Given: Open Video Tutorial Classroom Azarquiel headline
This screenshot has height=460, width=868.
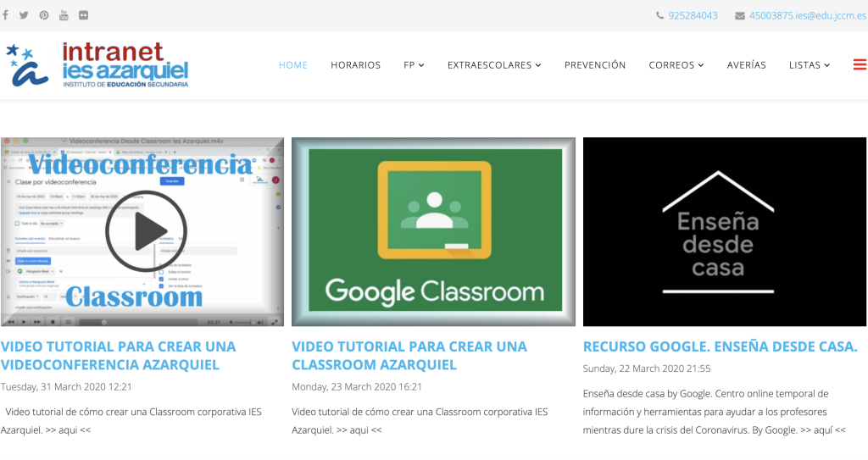Looking at the screenshot, I should point(409,356).
